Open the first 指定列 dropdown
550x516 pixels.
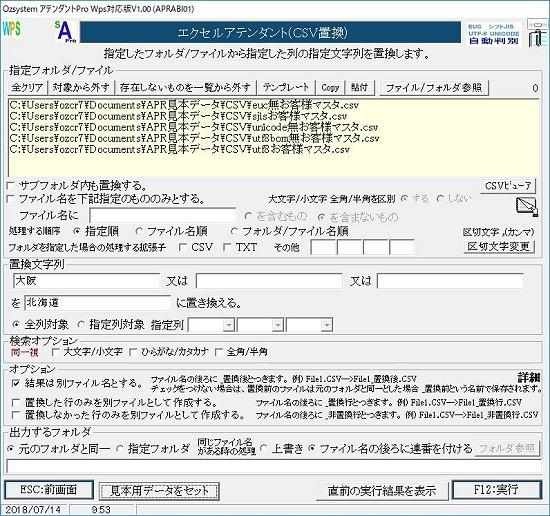click(x=228, y=325)
